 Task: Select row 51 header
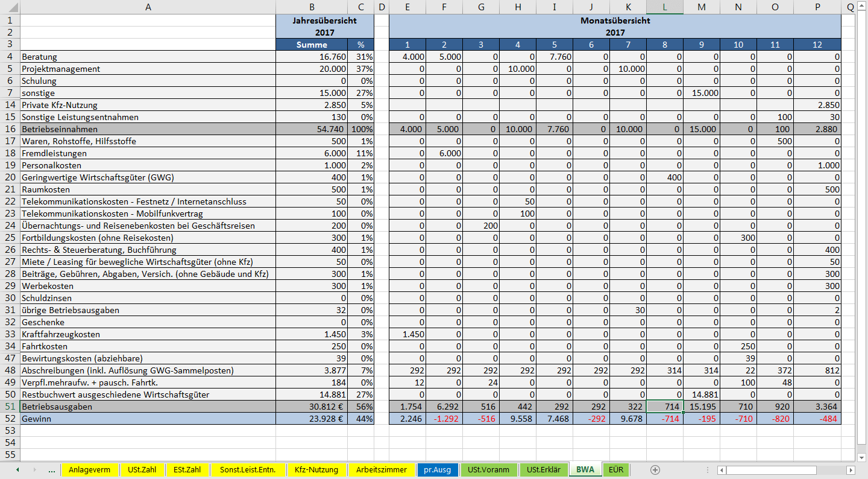coord(10,407)
